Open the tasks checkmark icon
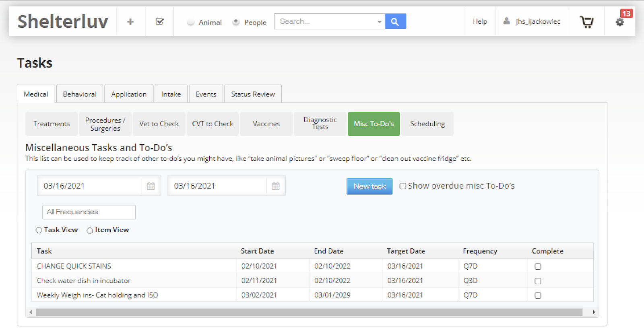This screenshot has width=644, height=334. pyautogui.click(x=159, y=22)
